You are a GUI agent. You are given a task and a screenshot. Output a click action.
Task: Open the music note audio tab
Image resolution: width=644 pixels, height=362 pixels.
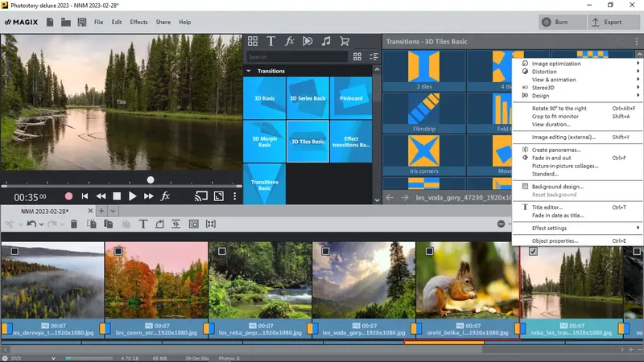click(x=326, y=41)
